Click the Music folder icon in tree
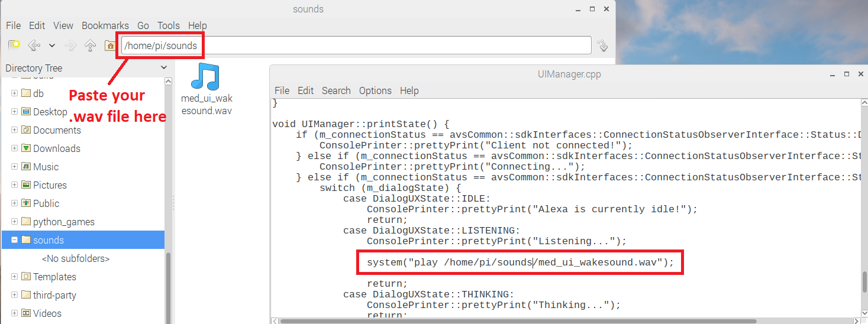868x324 pixels. coord(25,167)
